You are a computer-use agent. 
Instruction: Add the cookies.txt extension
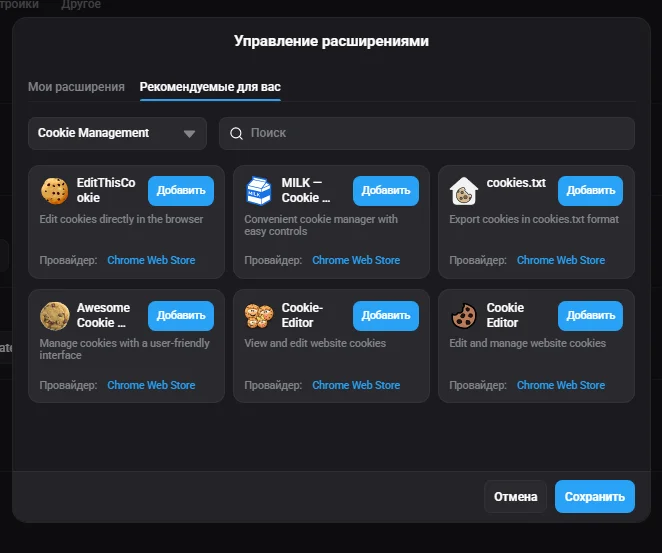(590, 191)
